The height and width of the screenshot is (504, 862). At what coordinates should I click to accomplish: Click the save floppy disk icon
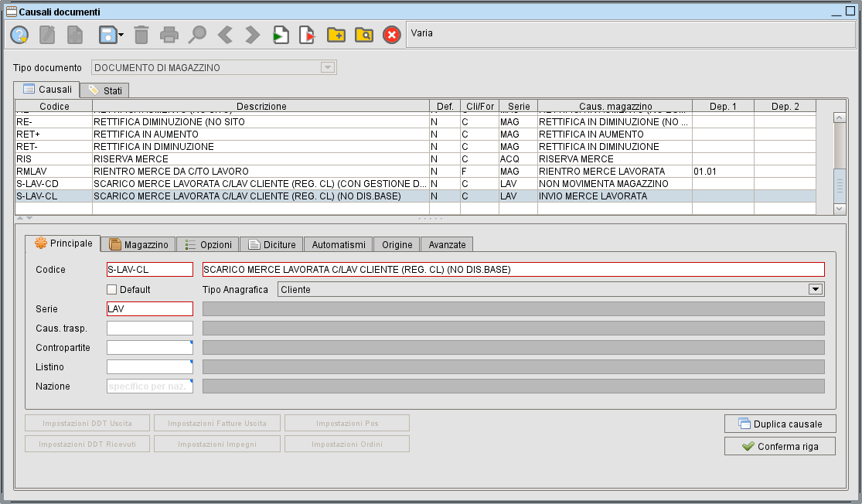[107, 35]
